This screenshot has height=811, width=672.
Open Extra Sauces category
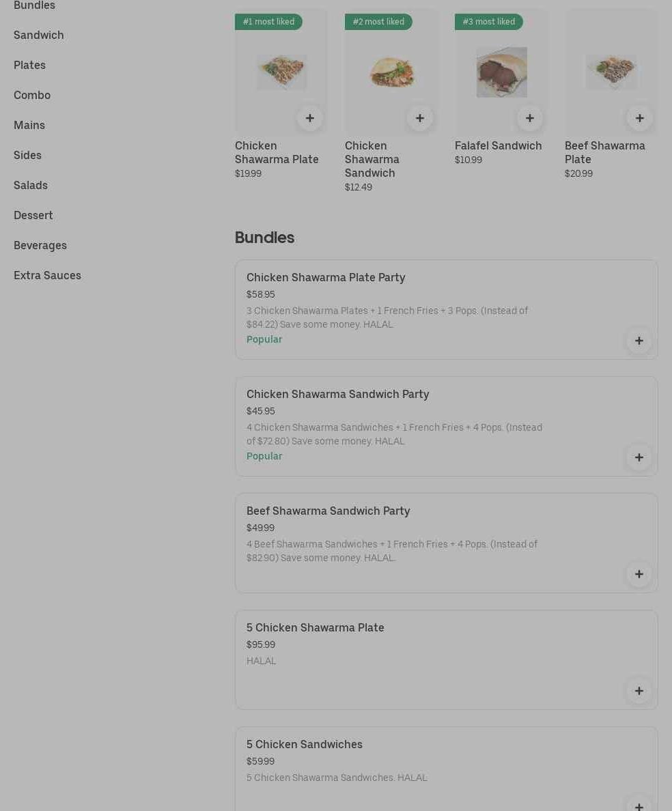click(x=47, y=275)
